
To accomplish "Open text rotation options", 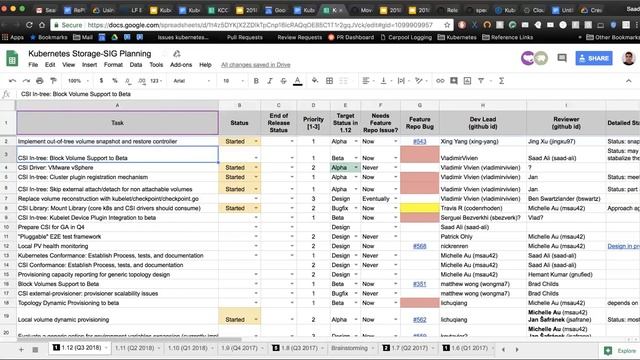I will click(x=420, y=81).
